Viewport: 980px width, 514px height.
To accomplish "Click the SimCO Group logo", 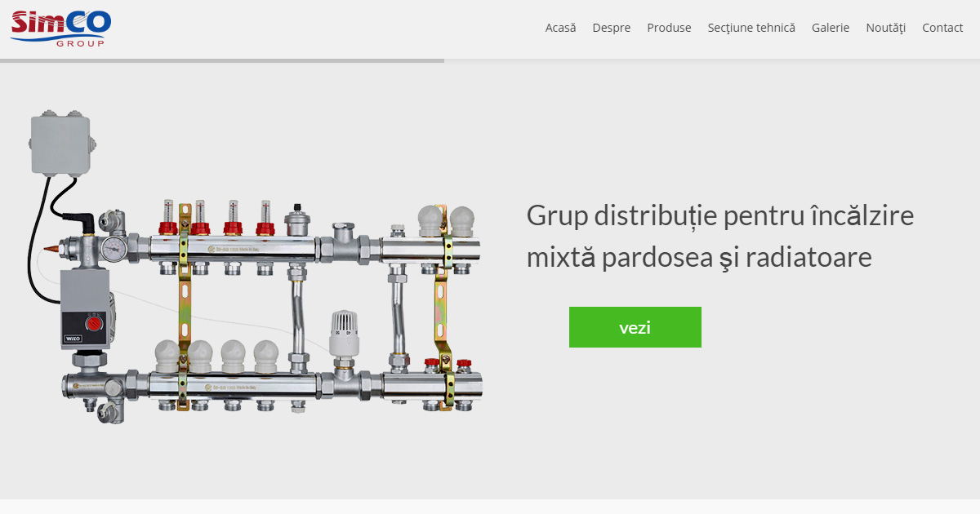I will [60, 27].
